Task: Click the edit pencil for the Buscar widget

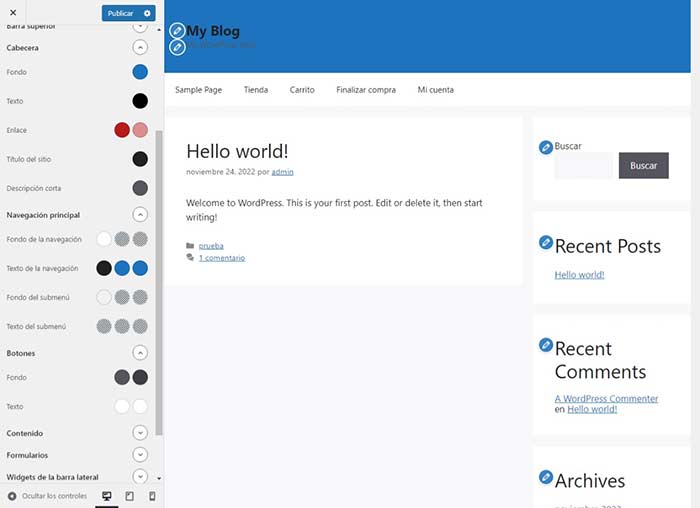Action: pos(545,148)
